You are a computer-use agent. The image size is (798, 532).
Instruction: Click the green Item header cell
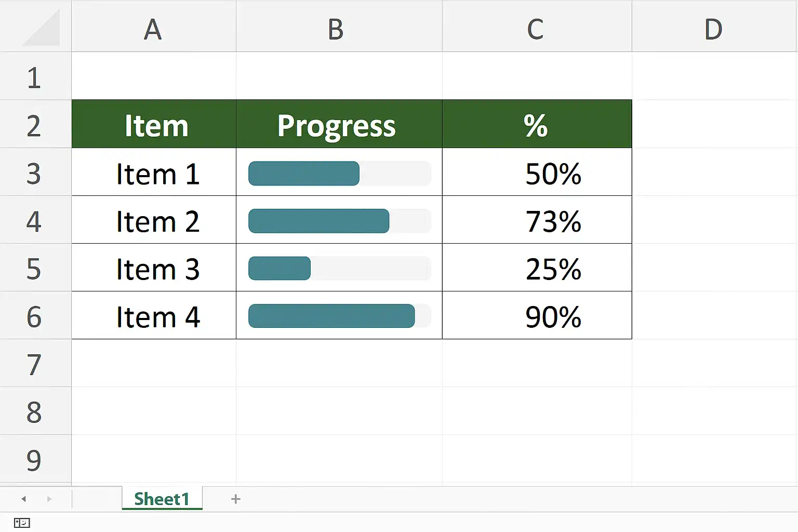click(154, 125)
